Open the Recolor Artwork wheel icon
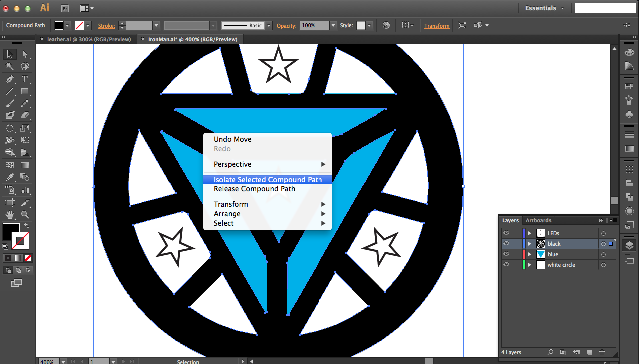The image size is (639, 364). [386, 25]
